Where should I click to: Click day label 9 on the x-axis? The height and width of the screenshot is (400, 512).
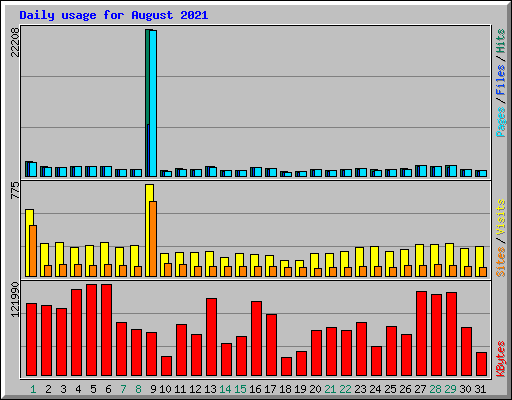(153, 389)
